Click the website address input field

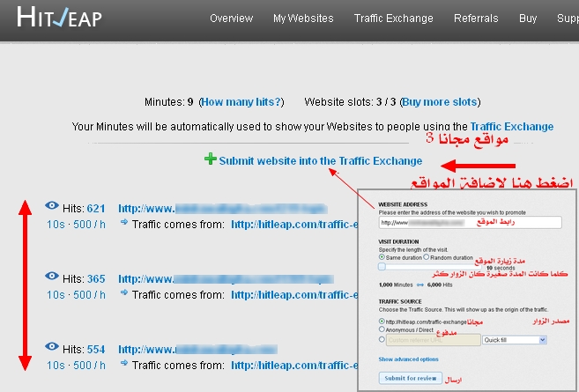(470, 223)
